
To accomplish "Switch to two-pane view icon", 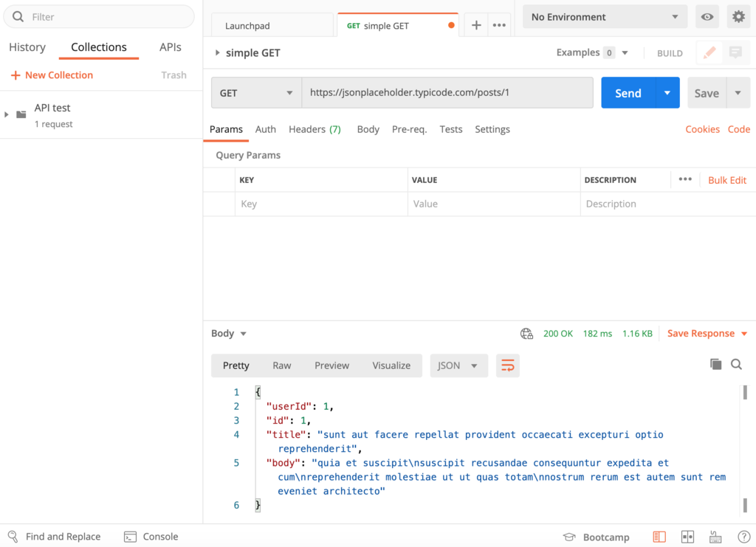I will pos(687,537).
